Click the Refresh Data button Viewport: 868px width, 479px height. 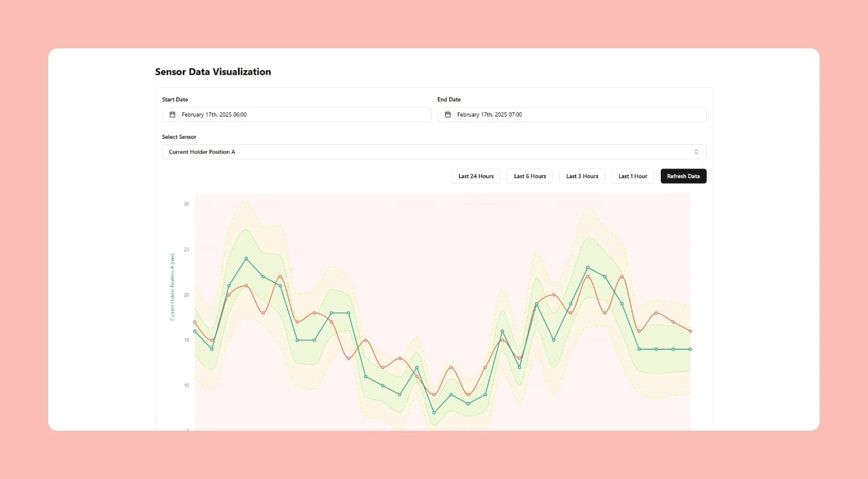[x=683, y=176]
